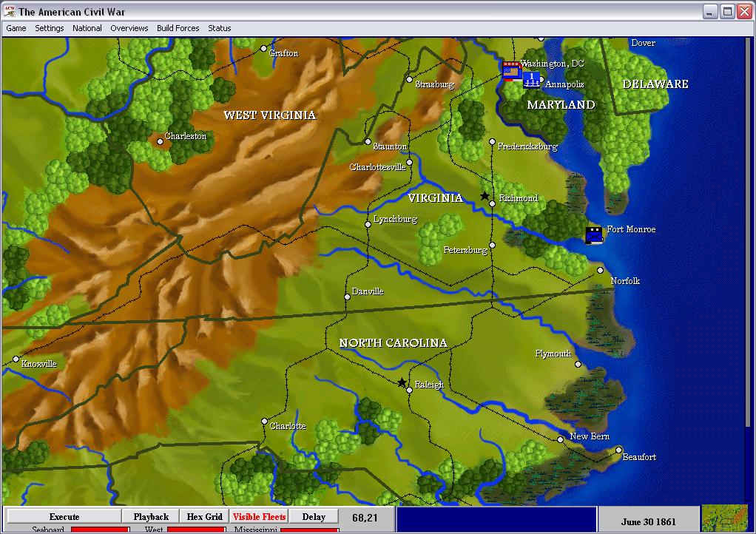Click the VIRGINIA state label
The height and width of the screenshot is (534, 756).
pyautogui.click(x=436, y=197)
